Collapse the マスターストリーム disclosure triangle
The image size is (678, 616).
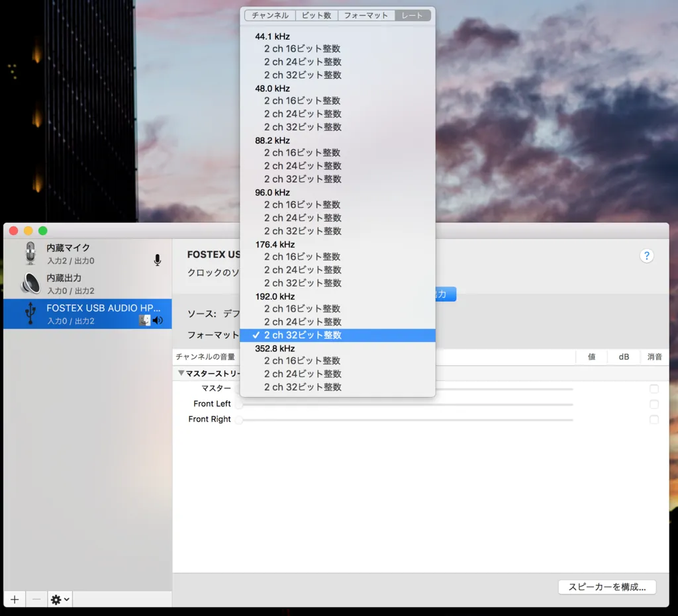[x=181, y=373]
